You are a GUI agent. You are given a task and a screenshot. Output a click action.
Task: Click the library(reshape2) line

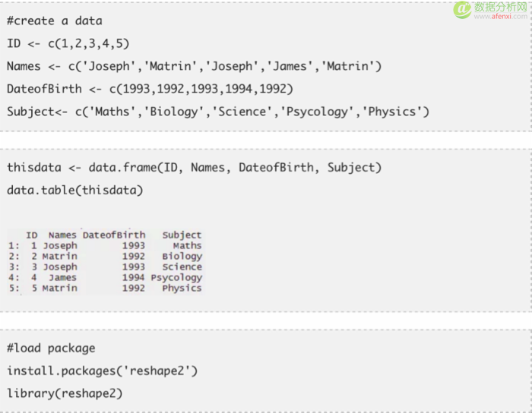pyautogui.click(x=65, y=394)
